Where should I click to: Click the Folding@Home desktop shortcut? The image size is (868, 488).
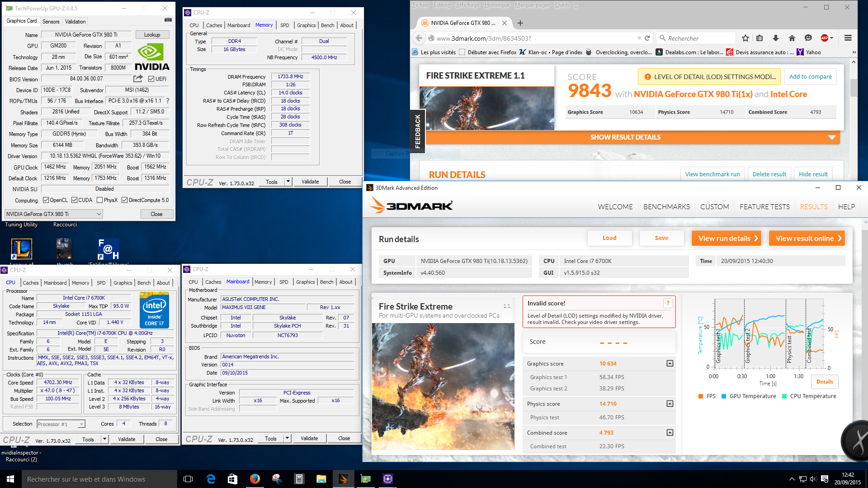point(108,249)
